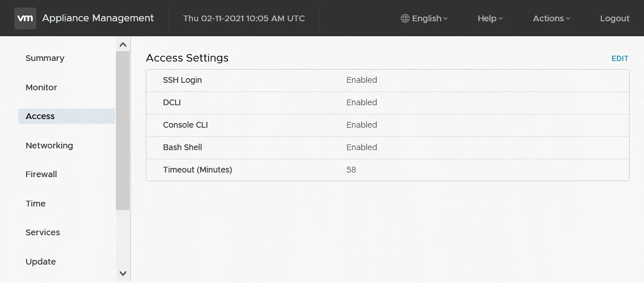Click the sidebar scroll up arrow
The height and width of the screenshot is (283, 644).
(123, 44)
